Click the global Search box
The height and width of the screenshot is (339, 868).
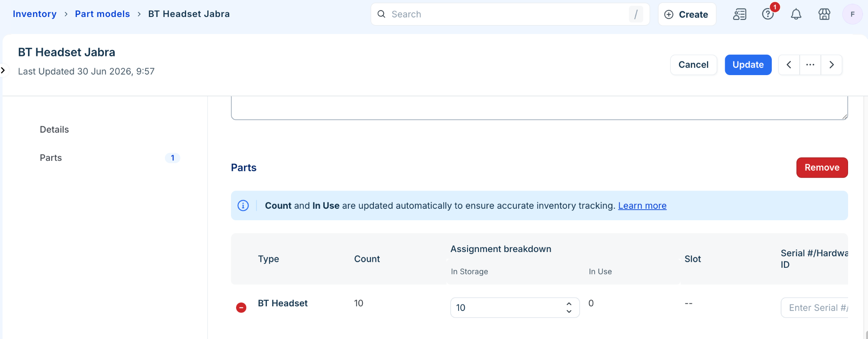[510, 14]
